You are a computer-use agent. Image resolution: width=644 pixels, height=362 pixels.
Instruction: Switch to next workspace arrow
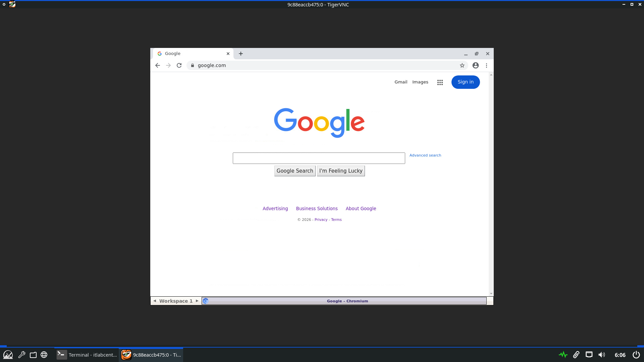click(x=197, y=301)
